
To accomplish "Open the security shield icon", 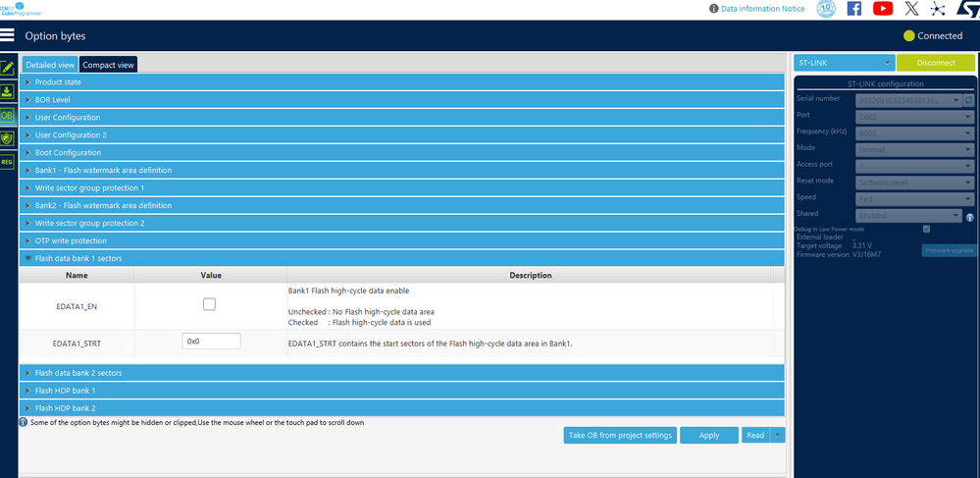I will pyautogui.click(x=7, y=138).
